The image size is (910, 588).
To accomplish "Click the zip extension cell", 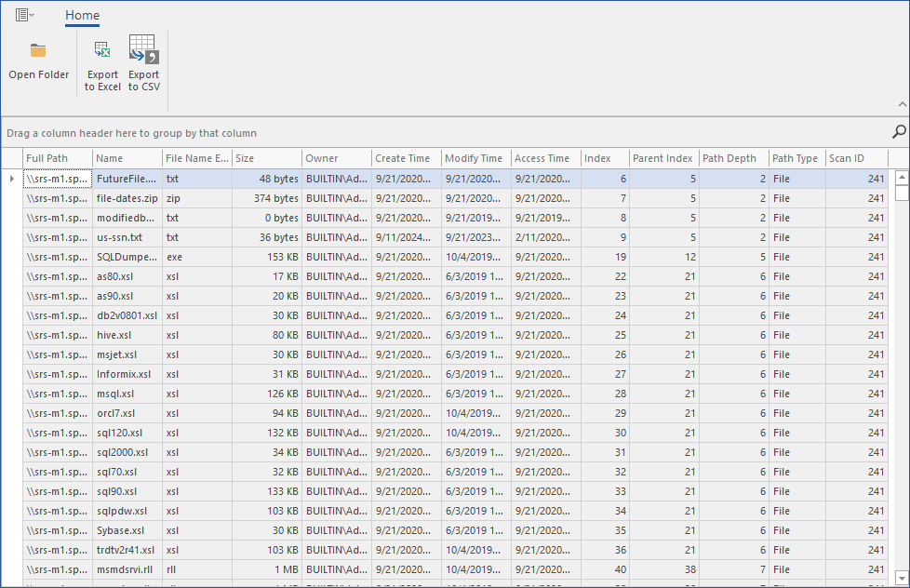I will pos(196,198).
